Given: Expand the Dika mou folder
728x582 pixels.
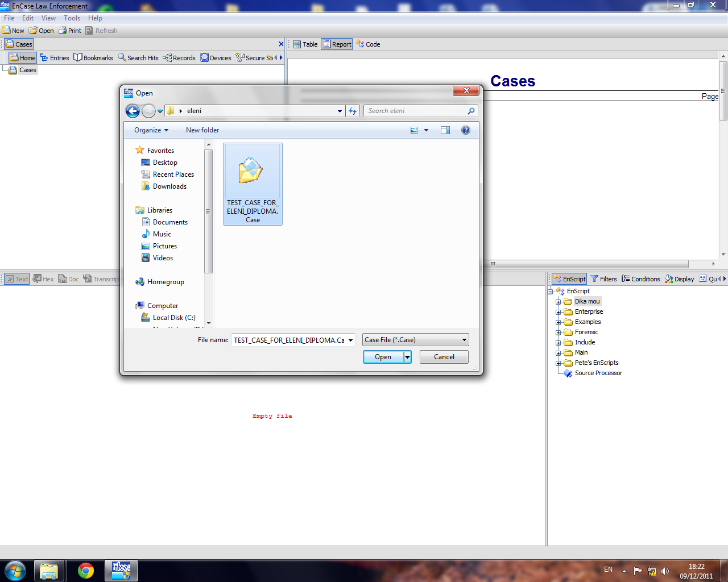Looking at the screenshot, I should (x=559, y=302).
